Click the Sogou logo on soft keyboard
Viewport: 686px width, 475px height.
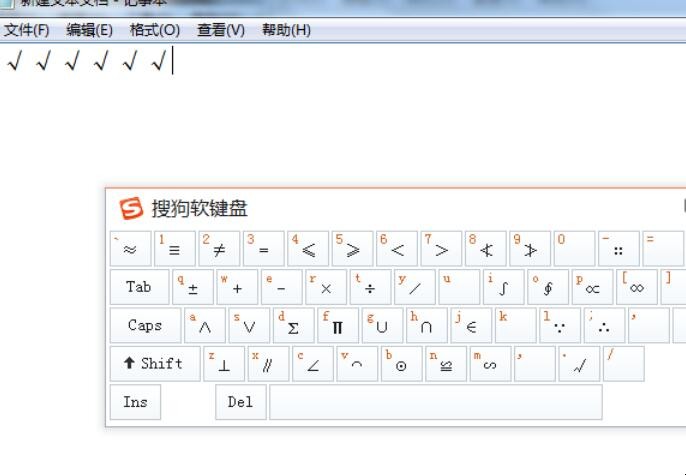(131, 208)
